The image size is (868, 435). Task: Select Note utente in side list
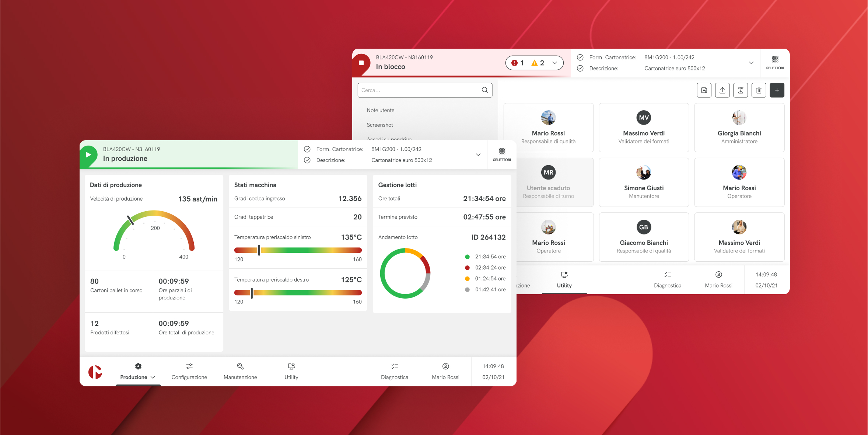[381, 110]
